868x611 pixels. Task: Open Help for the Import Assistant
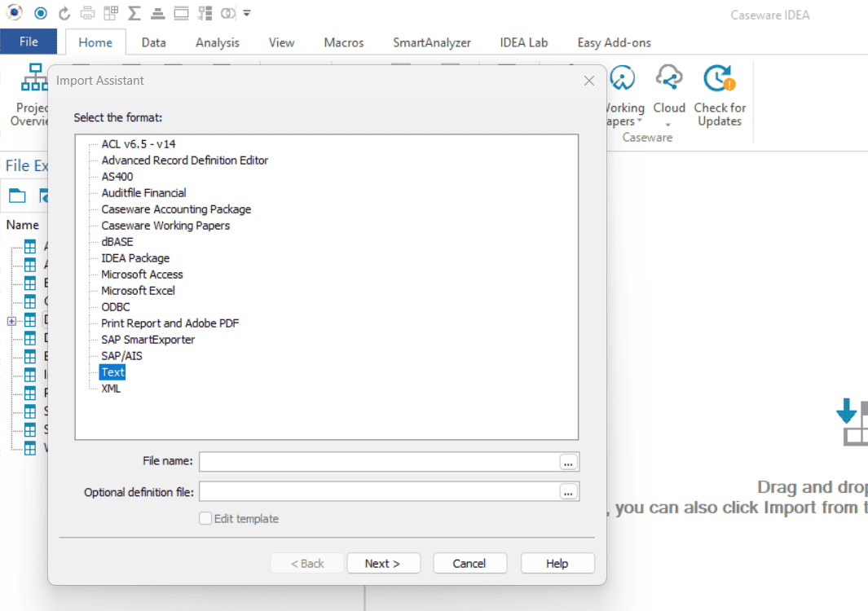(557, 564)
